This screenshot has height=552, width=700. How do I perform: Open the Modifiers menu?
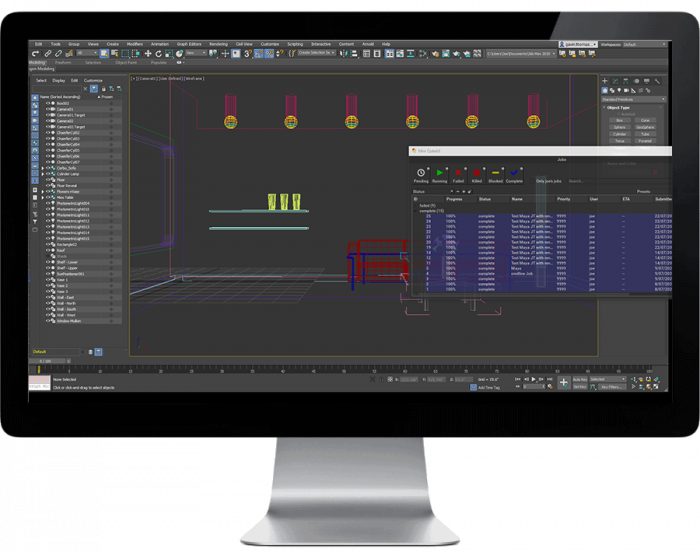(x=134, y=44)
